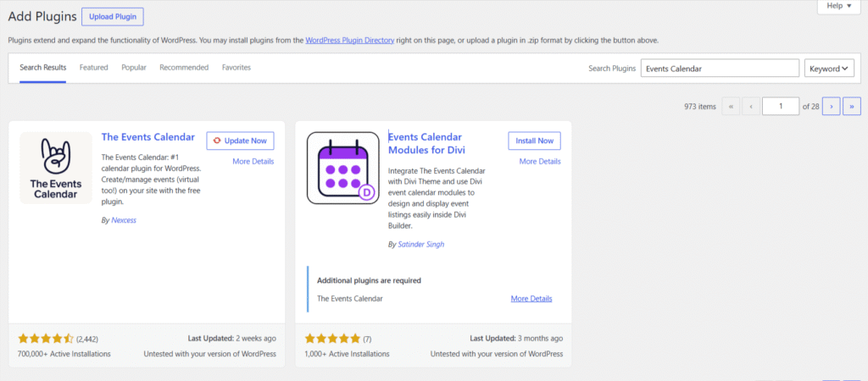
Task: Click star rating of Divi modules plugin
Action: point(332,339)
